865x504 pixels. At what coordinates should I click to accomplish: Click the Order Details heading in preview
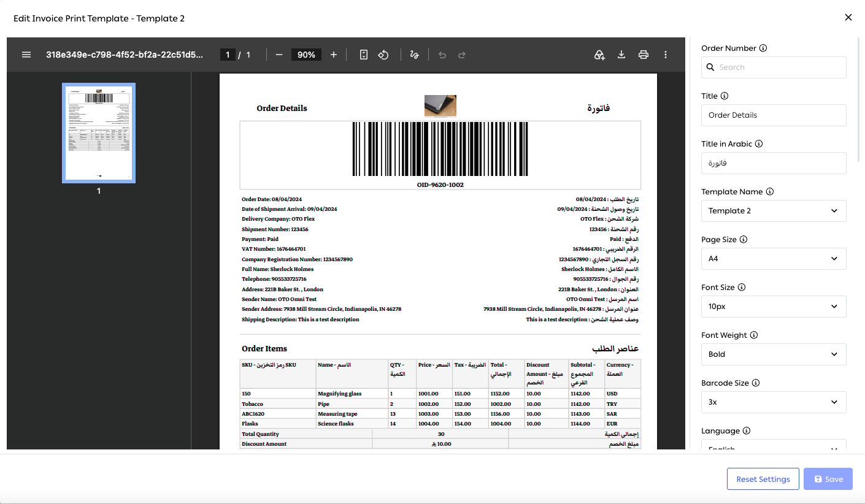coord(282,109)
